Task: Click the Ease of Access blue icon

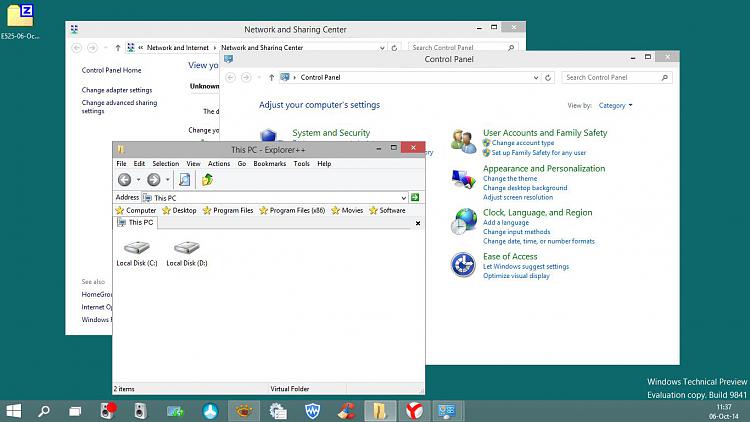Action: (463, 265)
